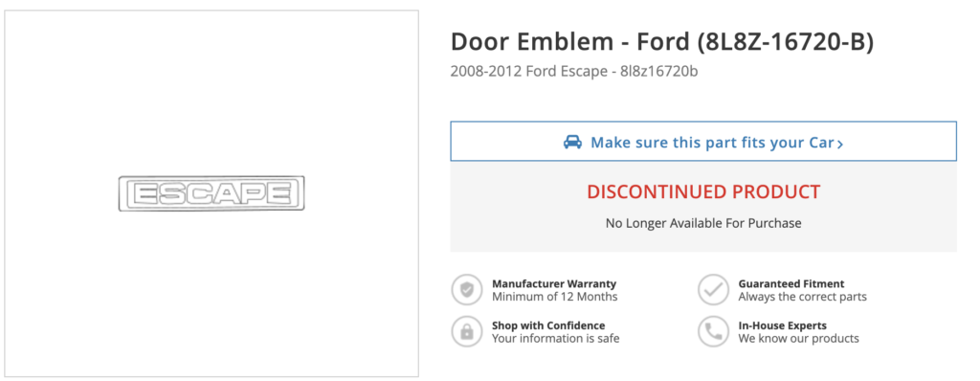Click the shield warranty icon
The image size is (980, 381).
point(467,290)
